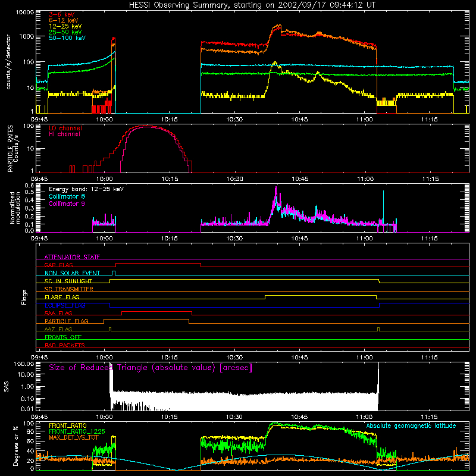Screen dimensions: 476x476
Task: Click the 100.00 tick on the SAS axis
Action: point(24,364)
